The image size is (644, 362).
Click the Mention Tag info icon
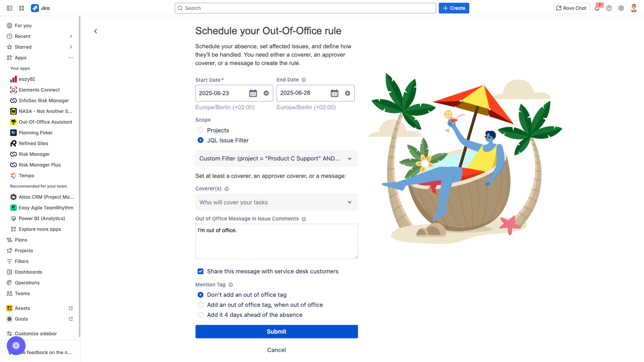pyautogui.click(x=231, y=285)
